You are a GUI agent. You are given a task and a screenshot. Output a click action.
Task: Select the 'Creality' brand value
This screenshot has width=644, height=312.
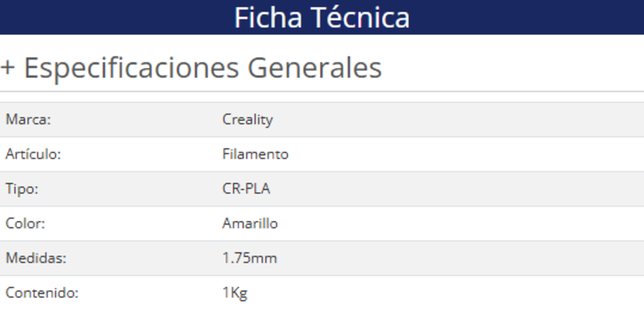coord(247,120)
